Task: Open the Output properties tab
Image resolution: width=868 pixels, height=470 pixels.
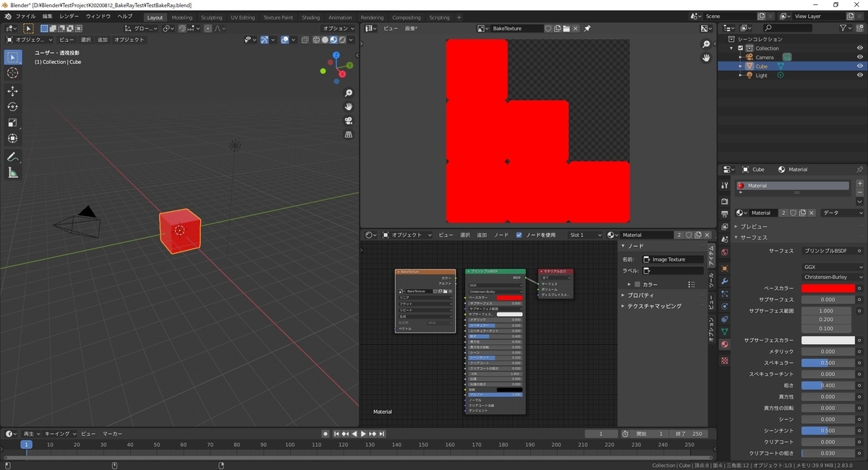Action: click(725, 214)
